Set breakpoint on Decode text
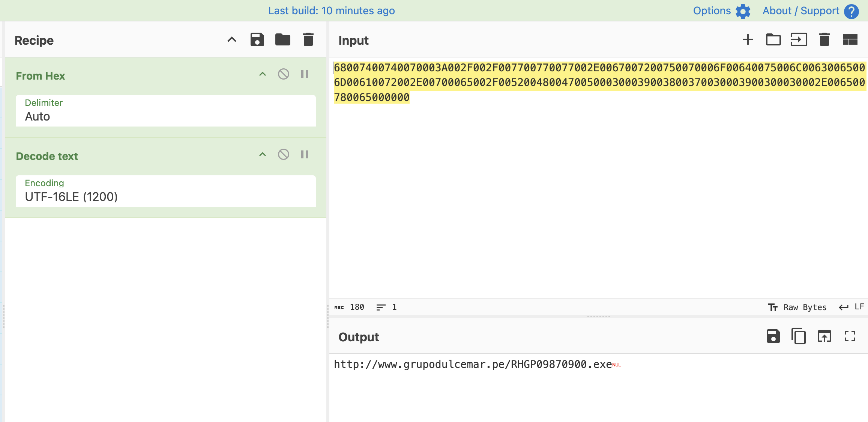Image resolution: width=868 pixels, height=422 pixels. (x=304, y=154)
